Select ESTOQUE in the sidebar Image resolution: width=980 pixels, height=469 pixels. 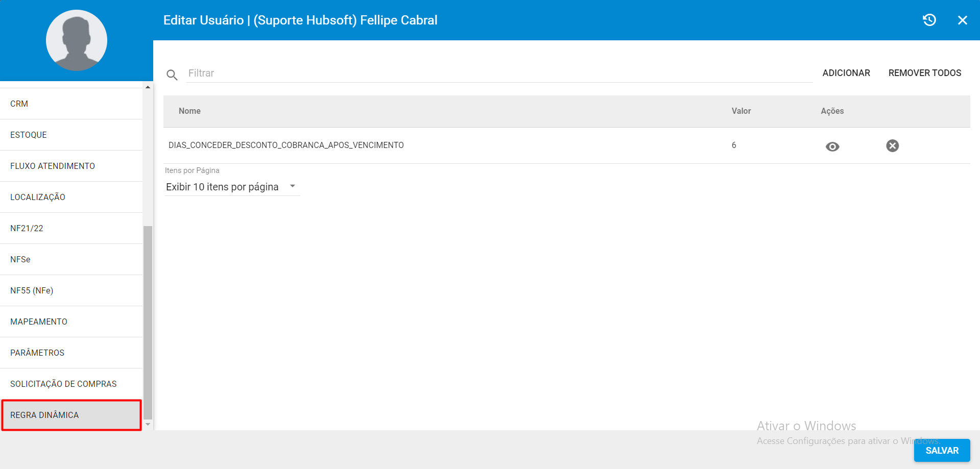29,135
